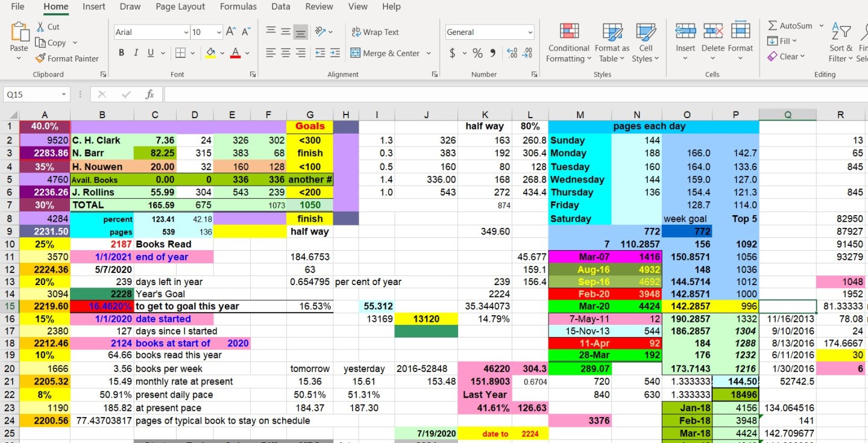Expand the General number format dropdown
Image resolution: width=868 pixels, height=443 pixels.
coord(530,32)
